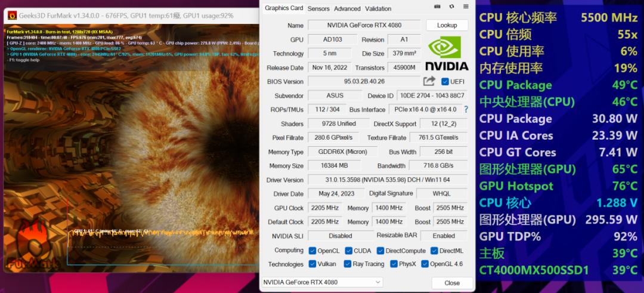This screenshot has width=644, height=293.
Task: Click the GPU TDP% 92% reading
Action: pos(558,236)
